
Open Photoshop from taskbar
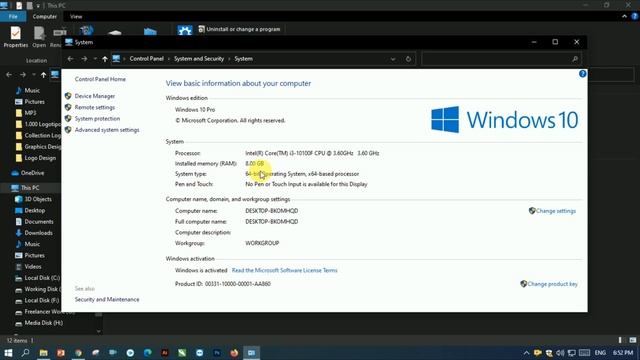pyautogui.click(x=217, y=353)
